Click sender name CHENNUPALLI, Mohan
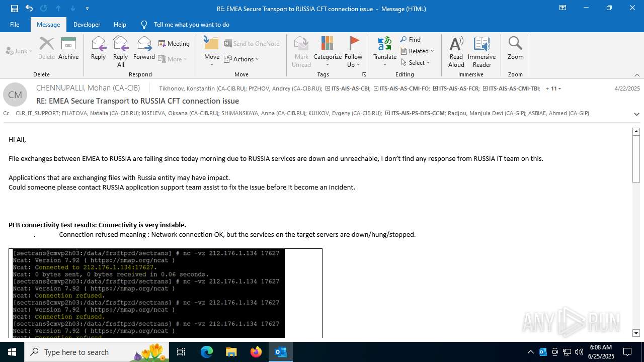The width and height of the screenshot is (644, 362). (88, 88)
